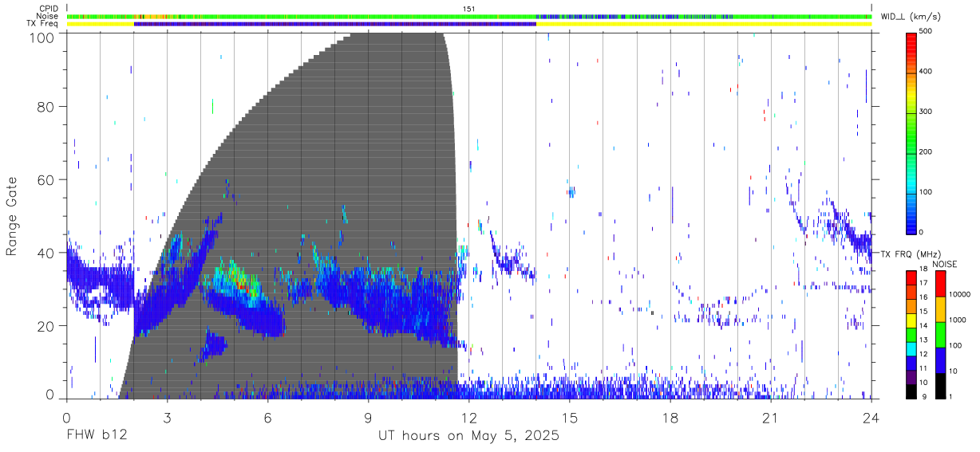The image size is (980, 452).
Task: Click the 'NOISE' legend title
Action: tap(943, 263)
